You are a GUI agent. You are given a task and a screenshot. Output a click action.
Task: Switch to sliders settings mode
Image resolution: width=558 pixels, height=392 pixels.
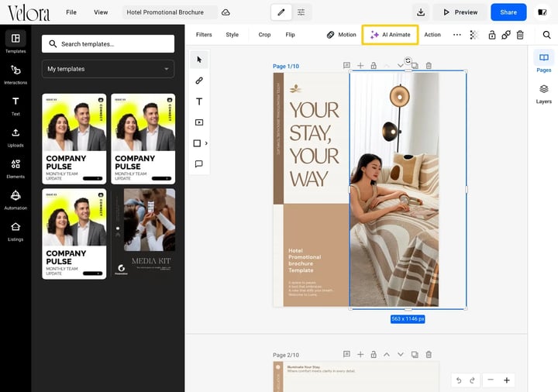tap(301, 12)
